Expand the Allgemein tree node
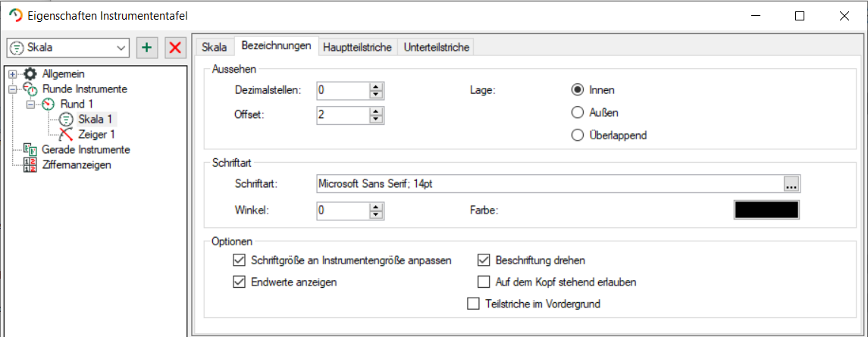The image size is (868, 337). pyautogui.click(x=13, y=74)
